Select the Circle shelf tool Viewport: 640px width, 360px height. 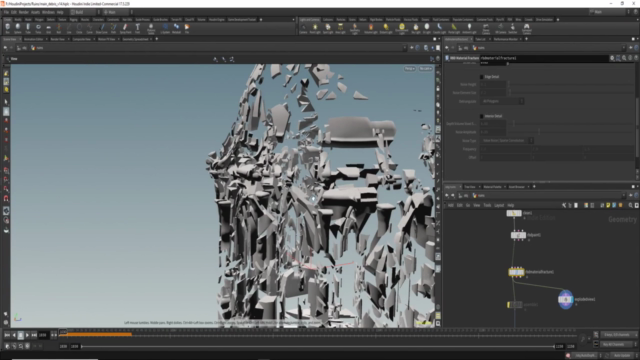point(79,28)
